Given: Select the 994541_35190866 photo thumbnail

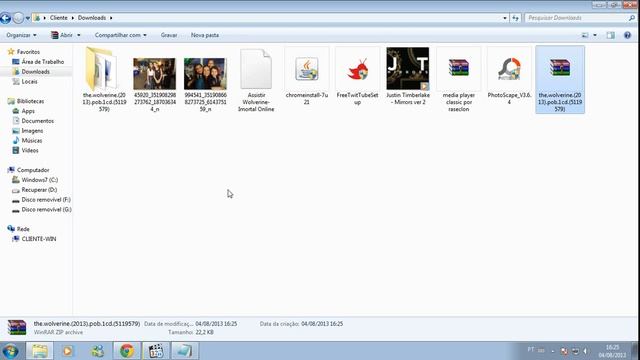Looking at the screenshot, I should (x=205, y=73).
